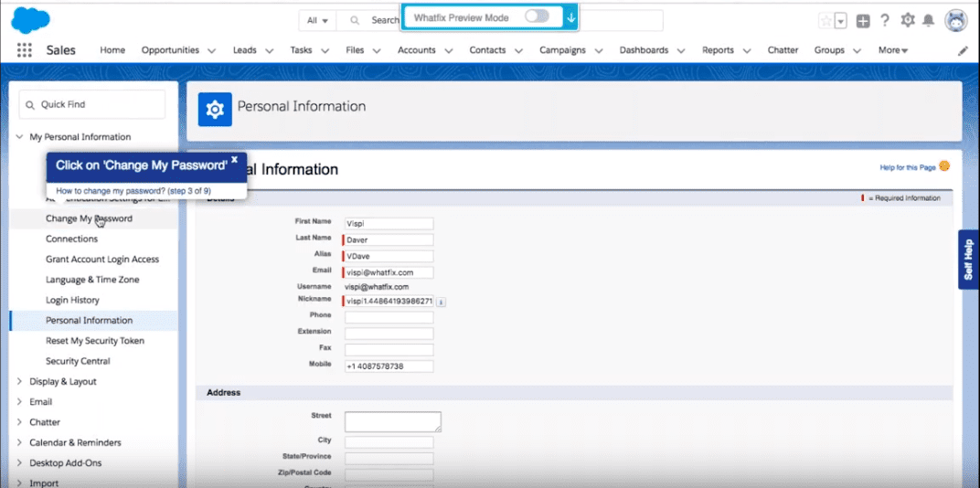Click the user avatar profile icon
The height and width of the screenshot is (488, 980).
pos(956,21)
